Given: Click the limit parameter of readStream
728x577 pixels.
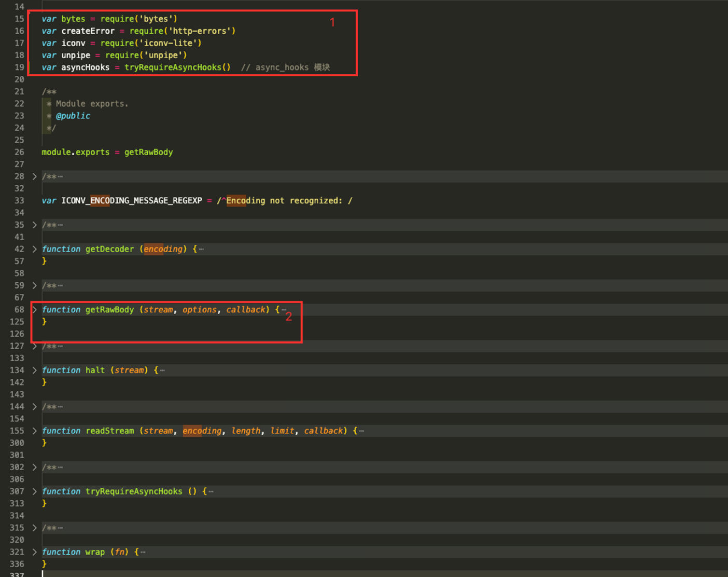Looking at the screenshot, I should (282, 431).
